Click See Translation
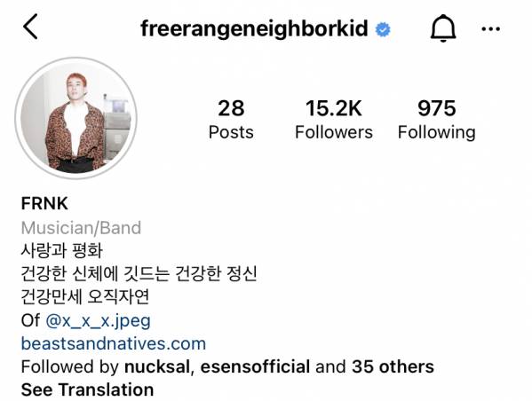The height and width of the screenshot is (401, 532). coord(88,389)
